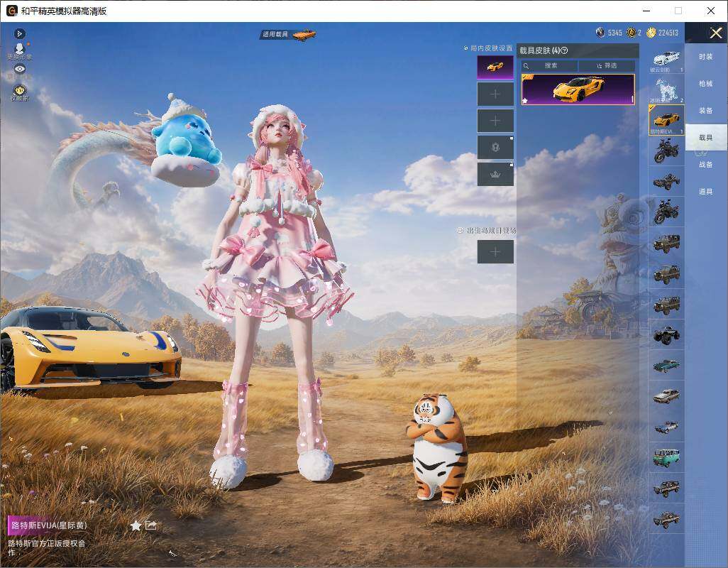Open the golden emblem collection icon
Image resolution: width=728 pixels, height=568 pixels.
click(19, 92)
